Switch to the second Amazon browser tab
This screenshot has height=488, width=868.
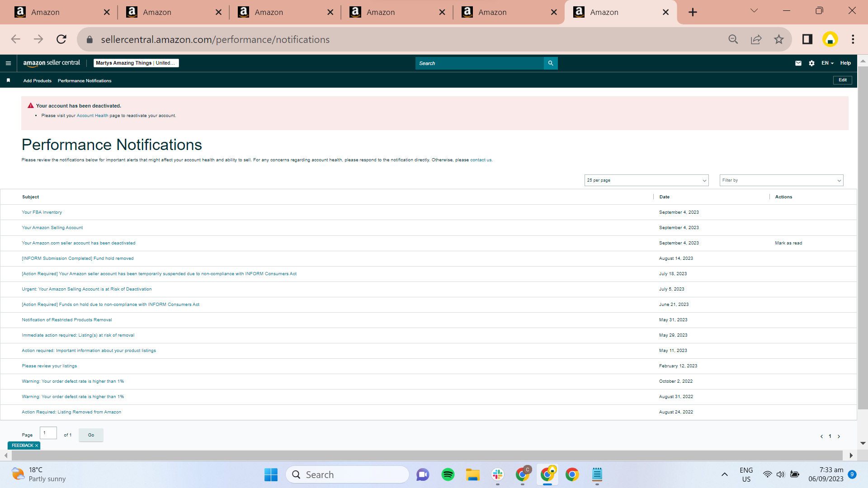pyautogui.click(x=173, y=12)
